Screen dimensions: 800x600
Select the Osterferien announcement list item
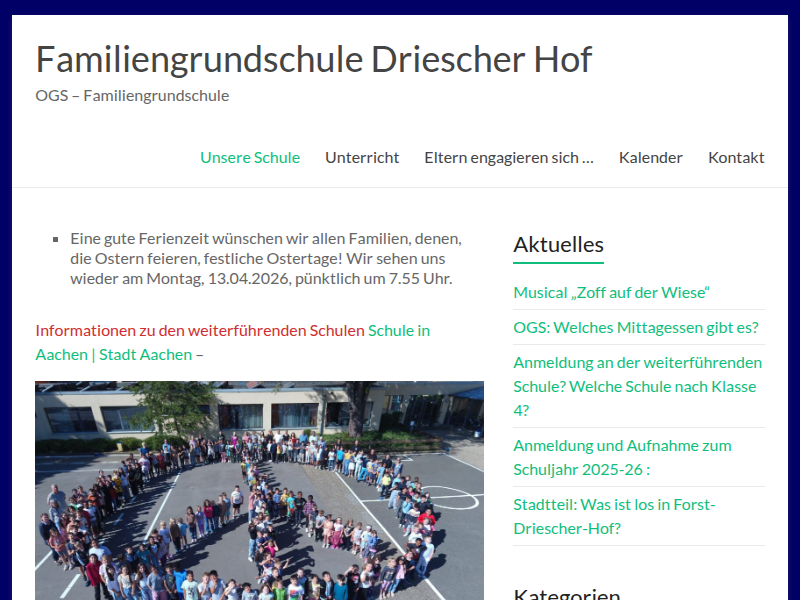point(265,258)
